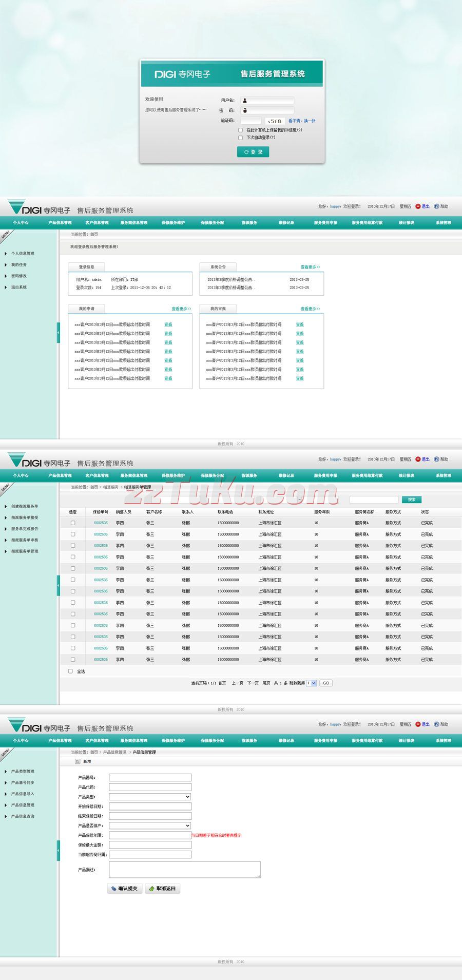Screen dimensions: 462x980
Task: Click the green arrow icon on 取消返回
Action: pyautogui.click(x=151, y=889)
